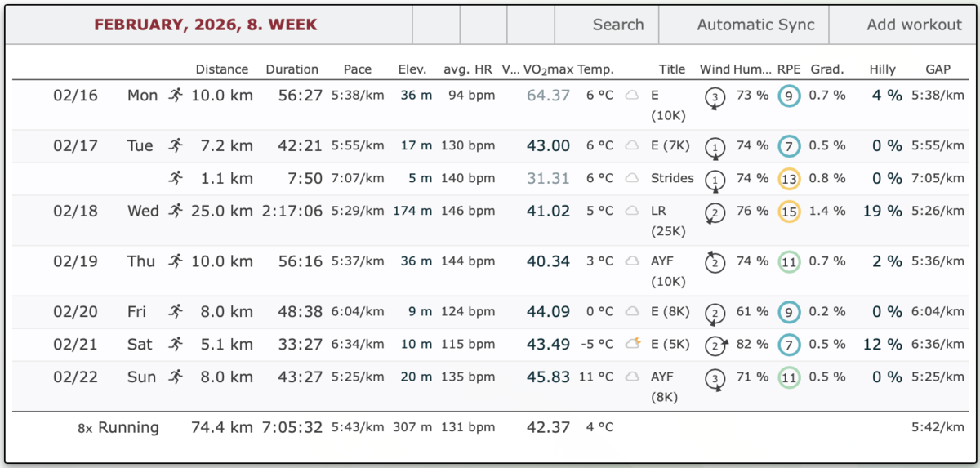Click the Duration column header
Screen dimensions: 980x468
point(292,69)
